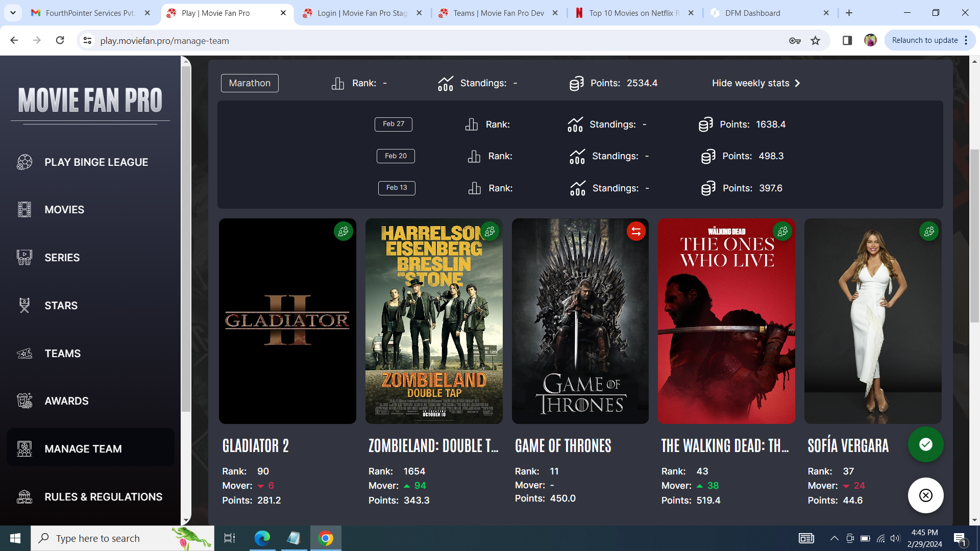Open the tab search dropdown arrow
Screen dimensions: 980x551
click(x=13, y=13)
